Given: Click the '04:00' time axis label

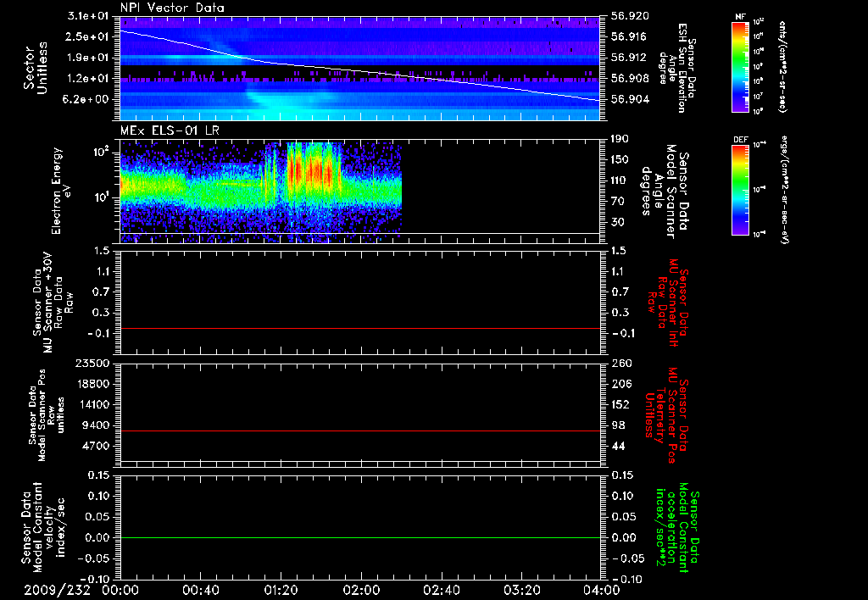Looking at the screenshot, I should point(601,590).
